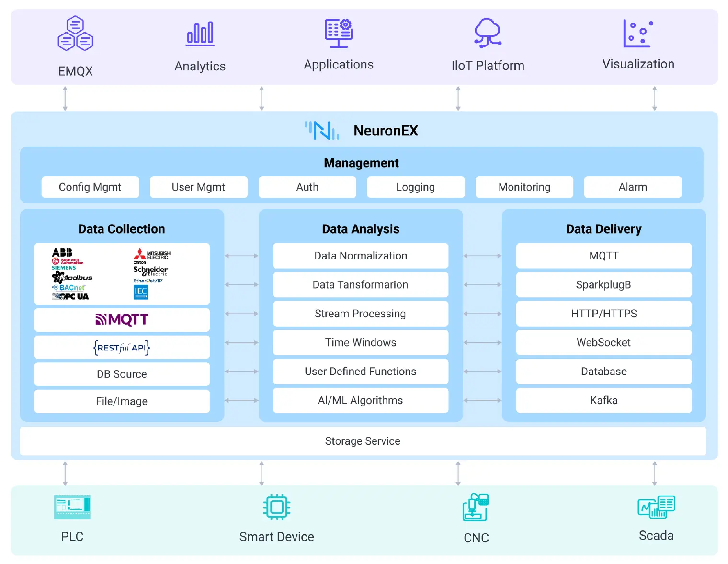Click the EtherNet/IP logo
This screenshot has height=564, width=728.
[148, 281]
